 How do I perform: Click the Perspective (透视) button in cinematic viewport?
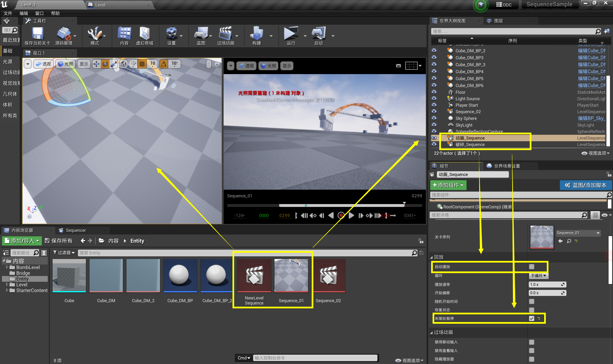(246, 66)
